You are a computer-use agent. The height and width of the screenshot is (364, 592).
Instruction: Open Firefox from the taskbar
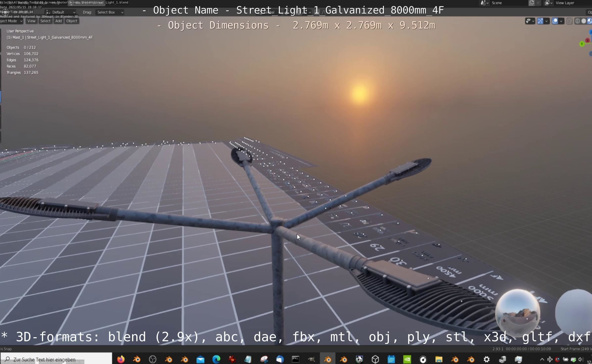tap(121, 359)
